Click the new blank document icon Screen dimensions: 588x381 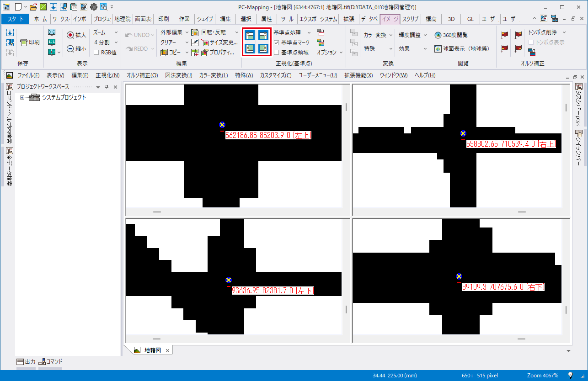click(x=18, y=7)
